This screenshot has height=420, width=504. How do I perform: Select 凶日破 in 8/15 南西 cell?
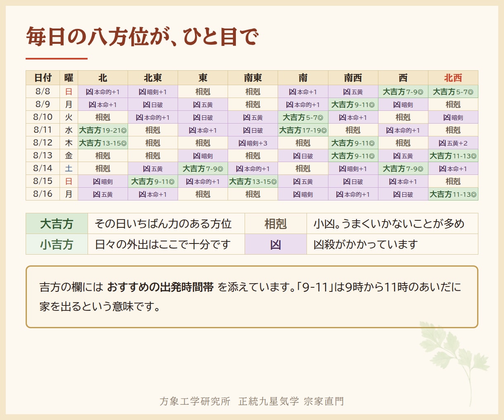(x=353, y=181)
